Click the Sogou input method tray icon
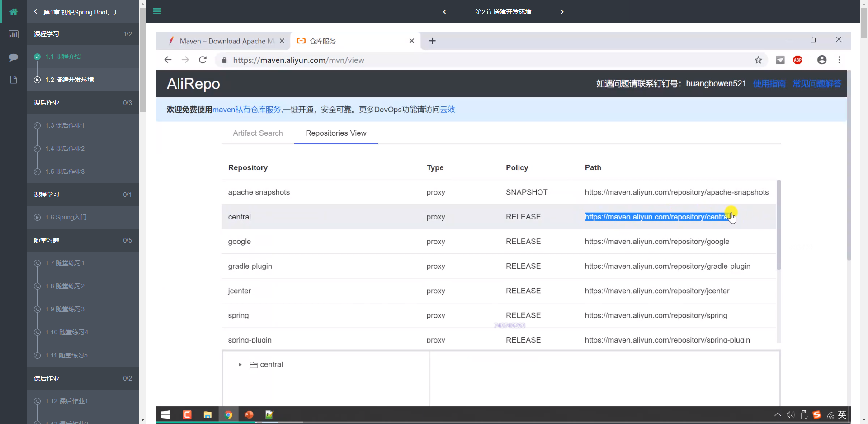The height and width of the screenshot is (424, 868). point(816,414)
